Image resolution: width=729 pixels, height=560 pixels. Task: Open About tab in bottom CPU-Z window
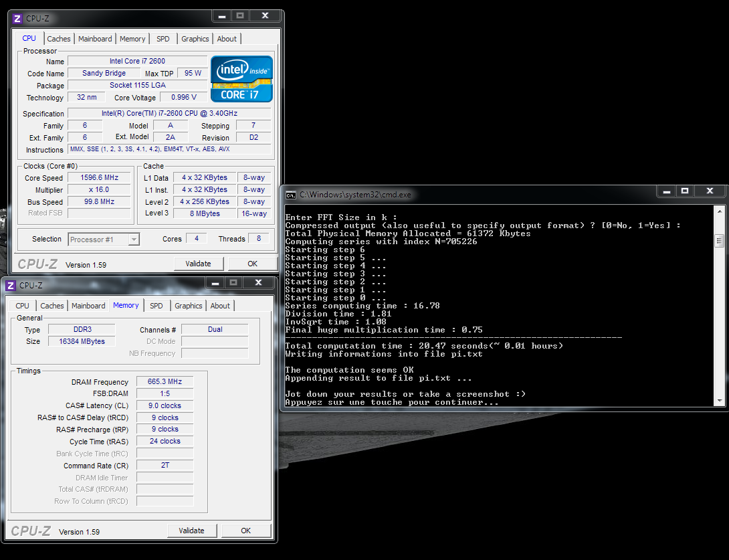pos(220,306)
